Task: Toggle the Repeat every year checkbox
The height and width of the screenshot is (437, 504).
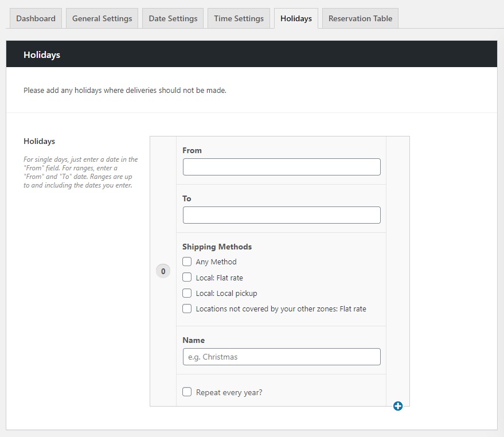Action: click(x=187, y=392)
